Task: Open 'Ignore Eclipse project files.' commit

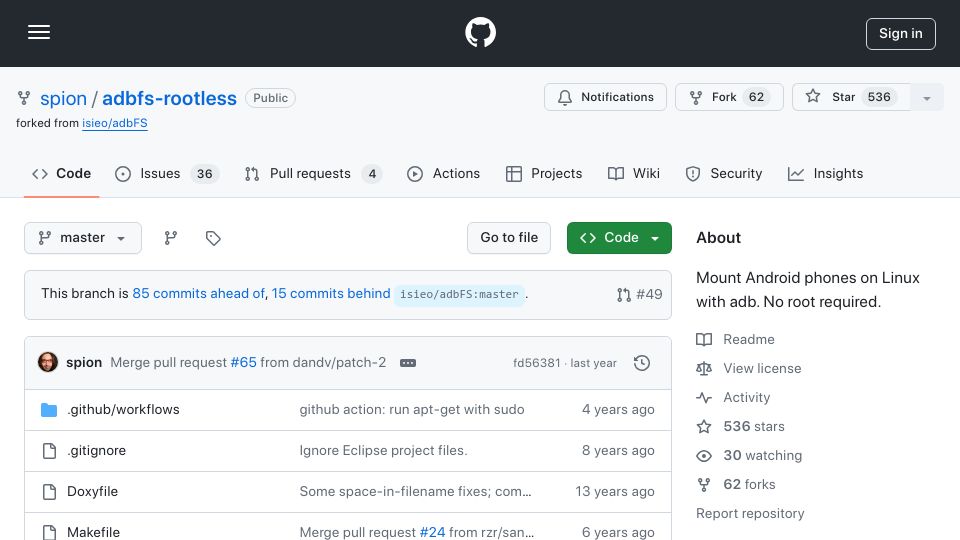Action: [383, 451]
